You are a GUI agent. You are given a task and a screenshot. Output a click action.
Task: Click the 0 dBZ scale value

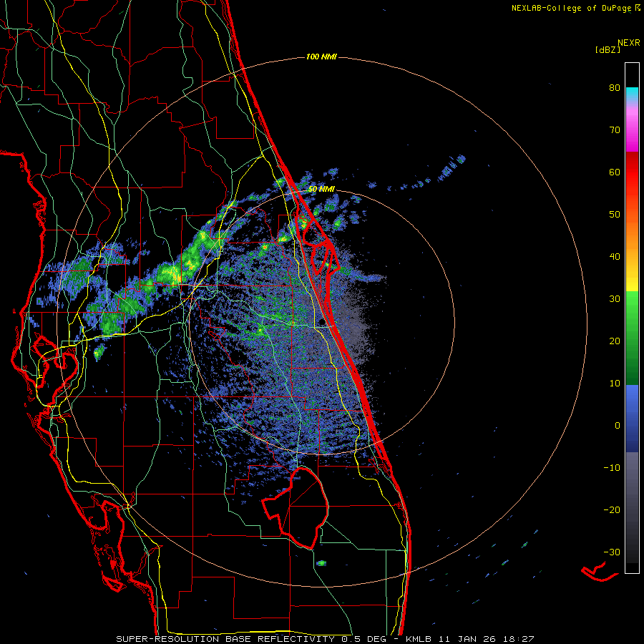click(618, 426)
